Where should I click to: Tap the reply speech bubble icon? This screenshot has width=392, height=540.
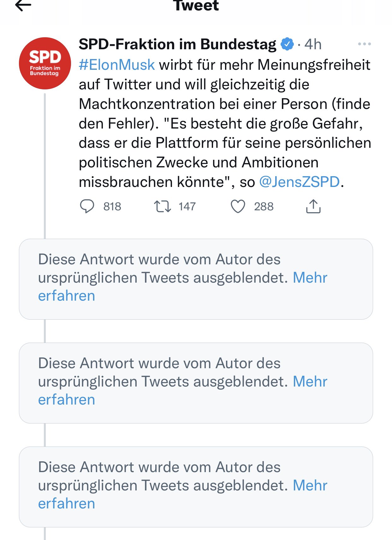[x=87, y=207]
